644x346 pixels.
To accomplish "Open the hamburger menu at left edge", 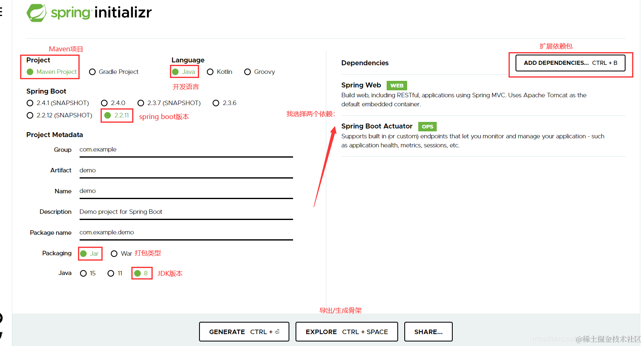I will coord(1,12).
